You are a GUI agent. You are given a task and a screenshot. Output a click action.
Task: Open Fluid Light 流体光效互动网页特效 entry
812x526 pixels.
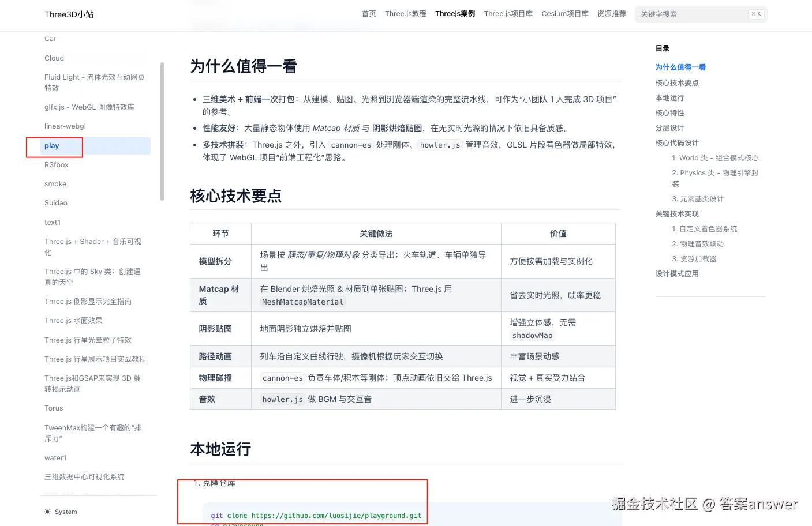(x=95, y=82)
